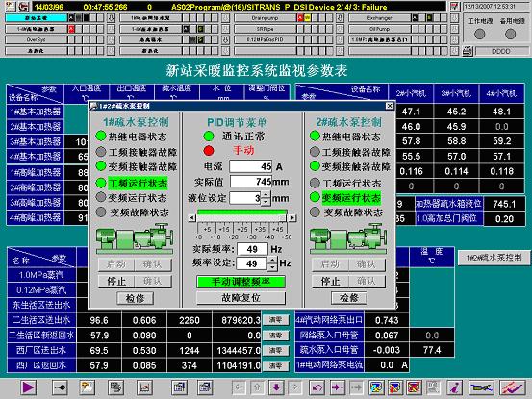
Task: Click the printer icon near top right
Action: coord(468,52)
